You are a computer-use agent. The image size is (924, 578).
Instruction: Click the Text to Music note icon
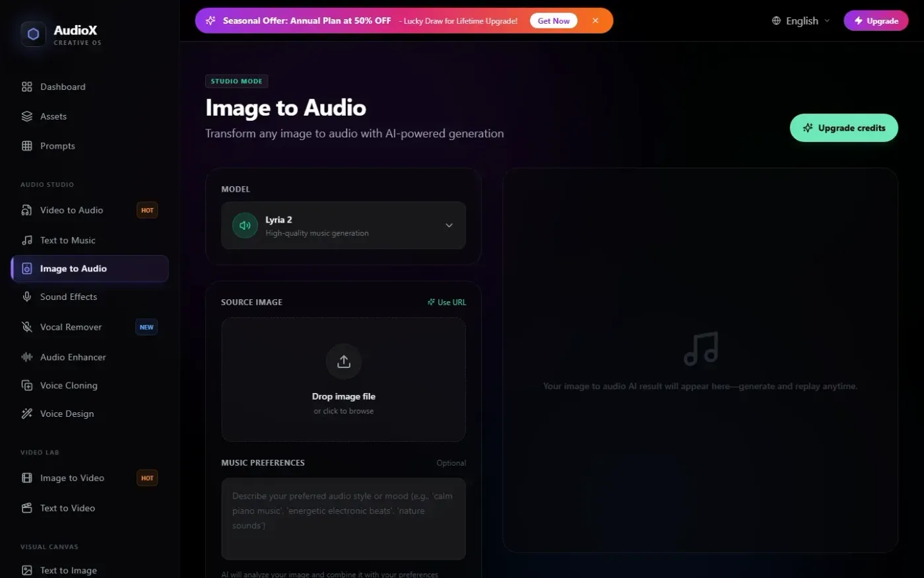[x=27, y=240]
